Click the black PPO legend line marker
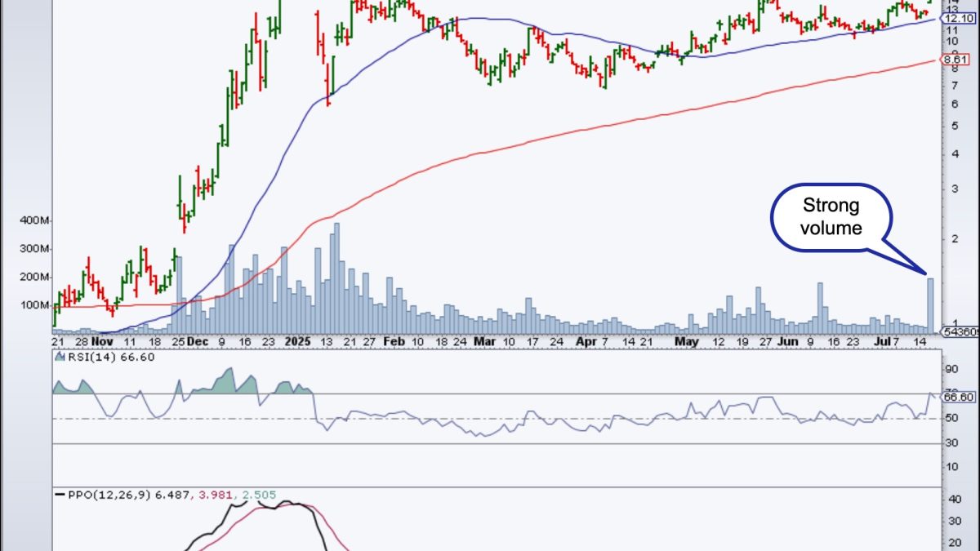Screen dimensions: 980x551 click(60, 494)
